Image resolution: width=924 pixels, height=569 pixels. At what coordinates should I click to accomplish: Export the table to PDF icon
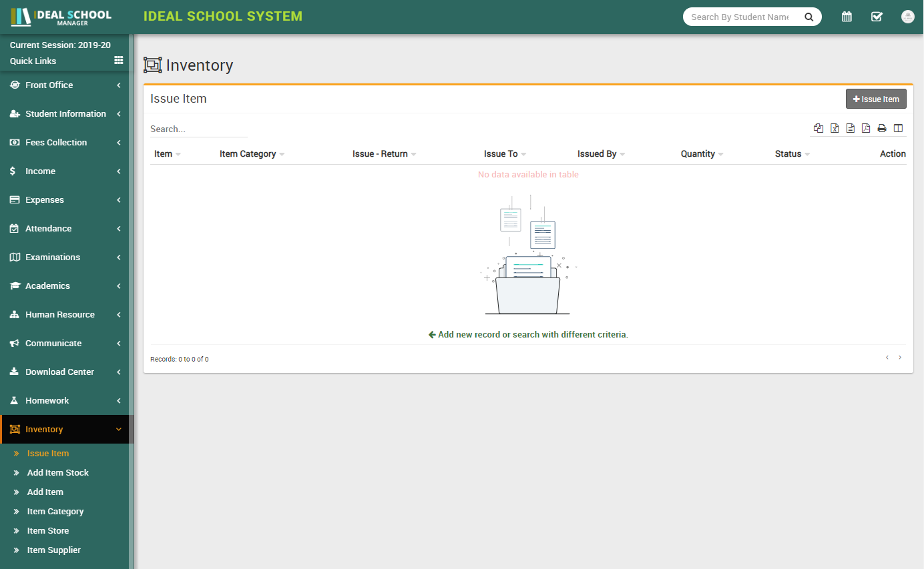point(866,128)
